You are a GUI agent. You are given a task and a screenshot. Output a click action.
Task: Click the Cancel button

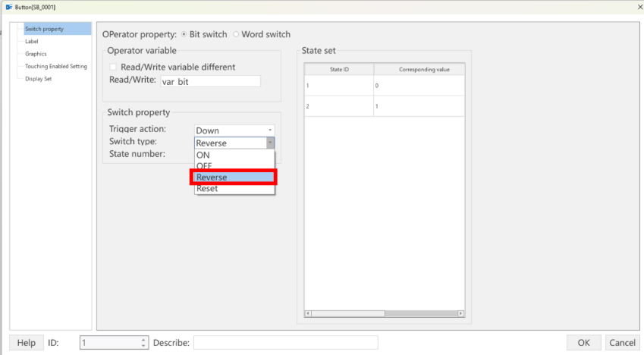point(622,343)
